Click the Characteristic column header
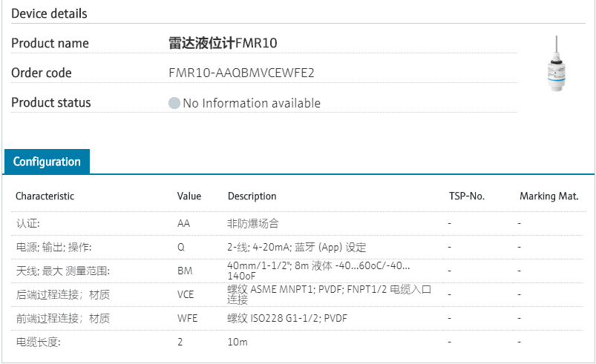 click(45, 196)
